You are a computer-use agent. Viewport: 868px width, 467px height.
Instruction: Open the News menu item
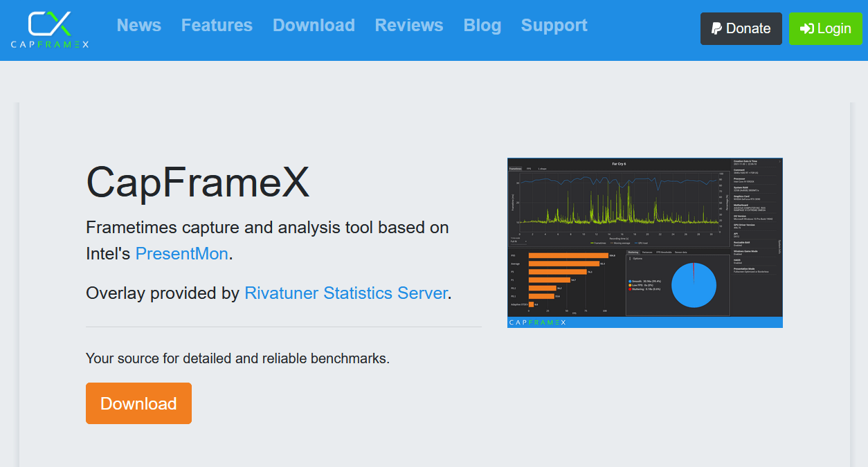[139, 26]
